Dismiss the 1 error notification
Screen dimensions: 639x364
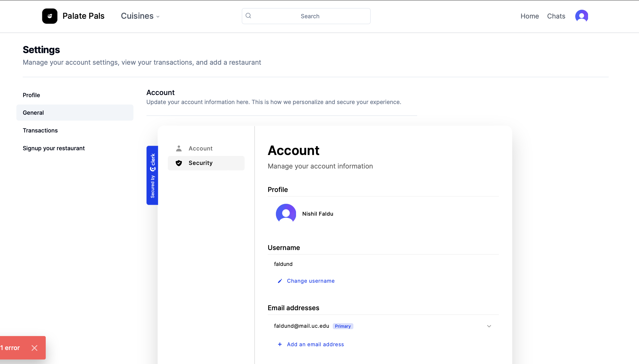(x=35, y=348)
